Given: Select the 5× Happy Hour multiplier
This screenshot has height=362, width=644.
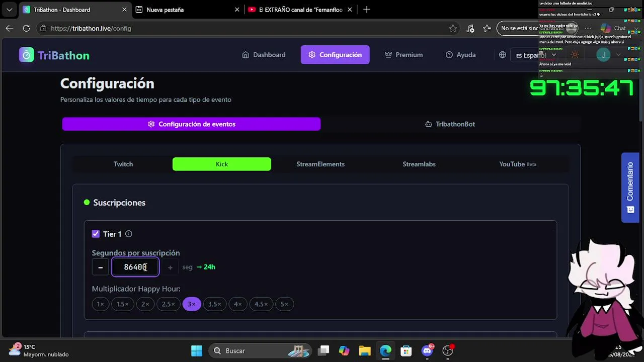Looking at the screenshot, I should (284, 304).
